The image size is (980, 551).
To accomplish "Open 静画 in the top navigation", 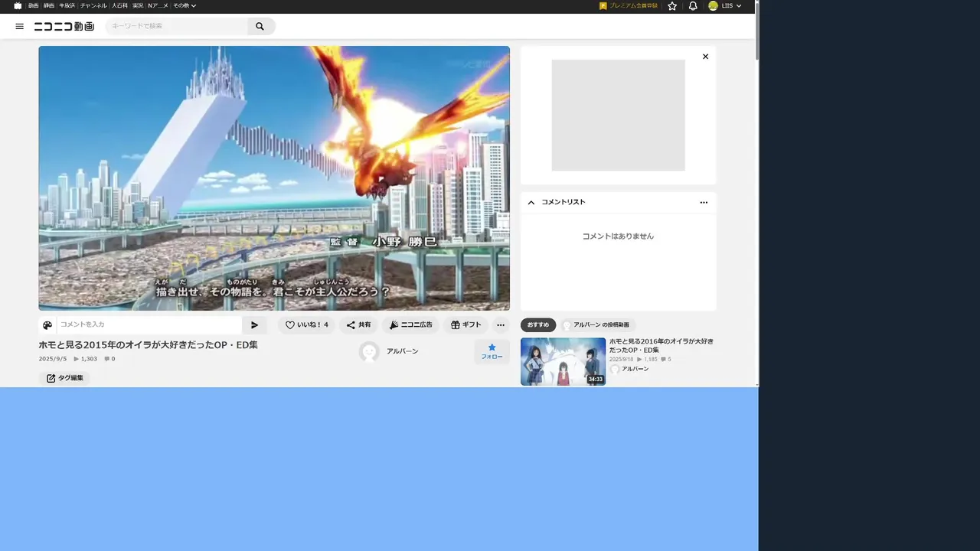I will pos(49,5).
